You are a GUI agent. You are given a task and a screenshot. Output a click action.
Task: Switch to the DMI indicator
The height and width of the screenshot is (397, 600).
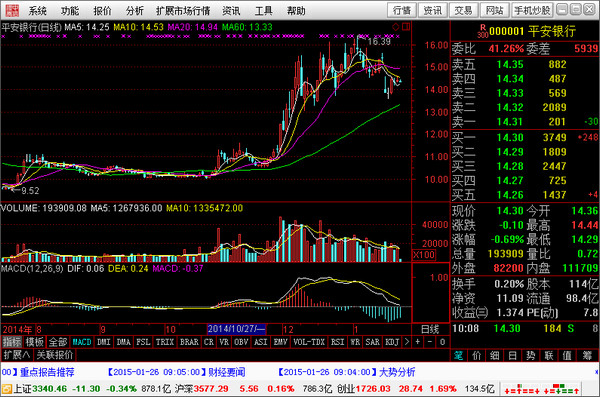(104, 342)
